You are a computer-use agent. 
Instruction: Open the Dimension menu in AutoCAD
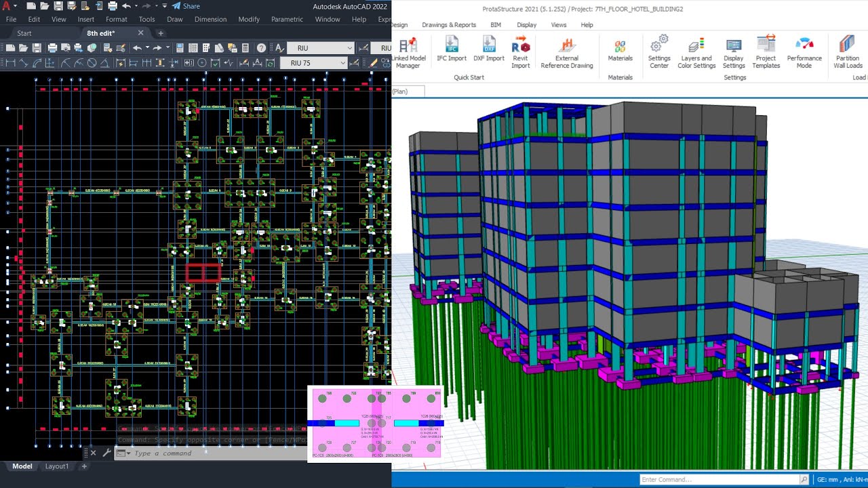tap(211, 19)
